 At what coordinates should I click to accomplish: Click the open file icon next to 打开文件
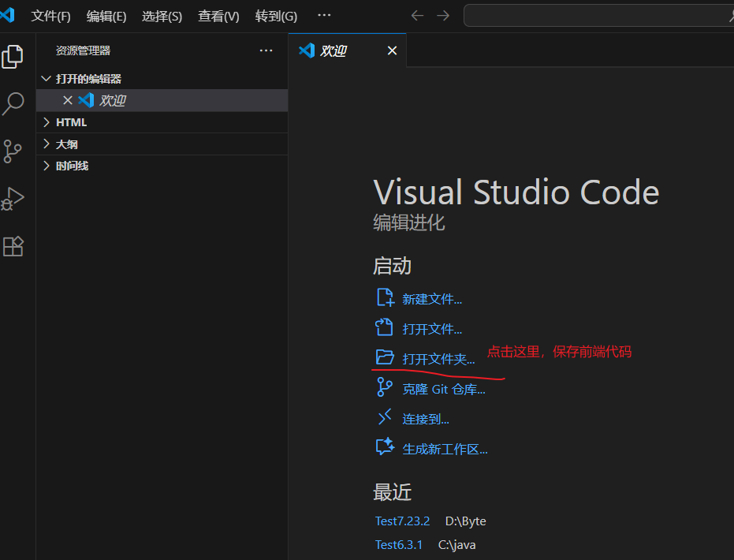click(x=384, y=327)
